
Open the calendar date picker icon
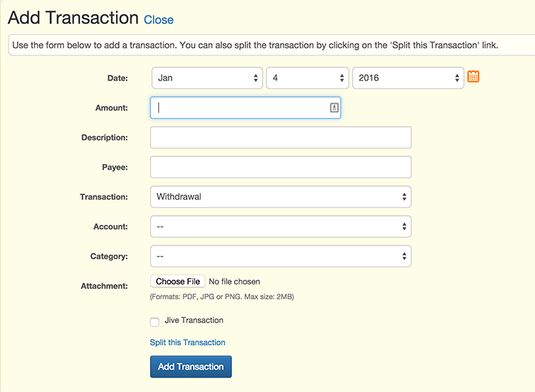coord(473,77)
